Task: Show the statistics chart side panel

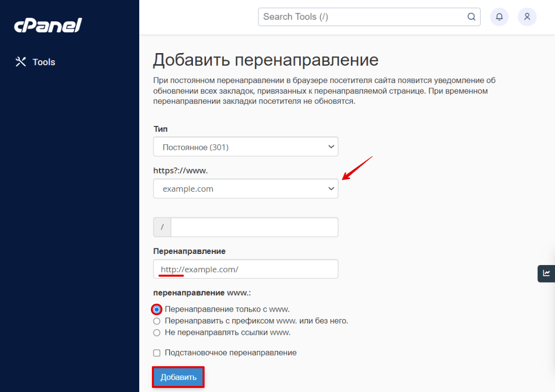Action: tap(546, 273)
